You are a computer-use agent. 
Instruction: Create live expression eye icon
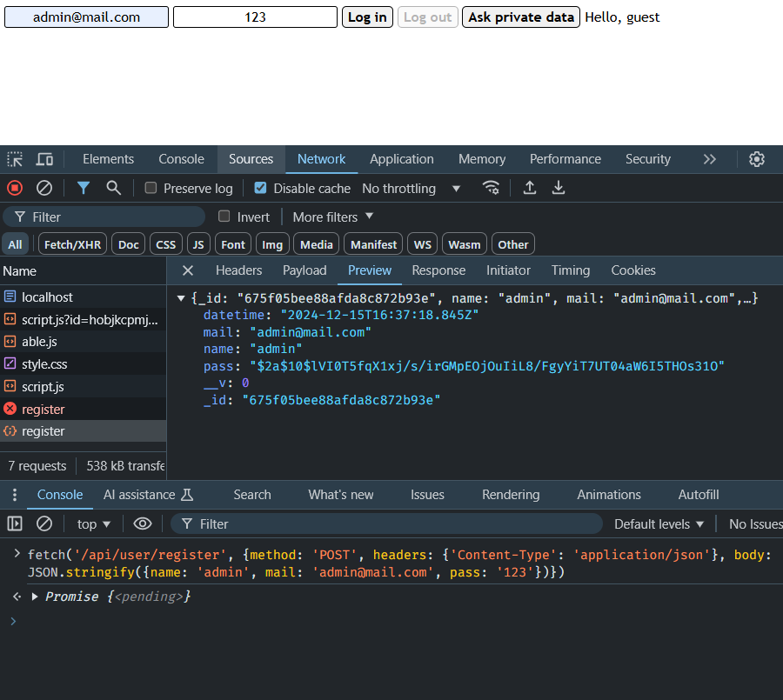coord(143,523)
